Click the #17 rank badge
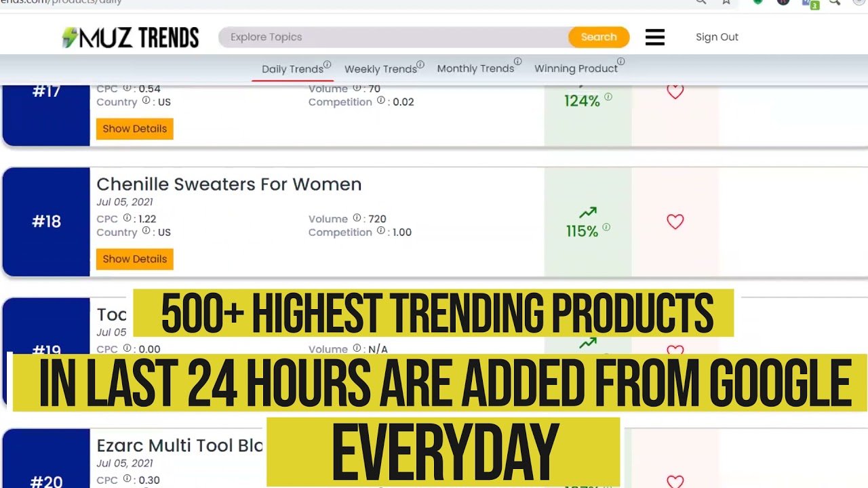Image resolution: width=868 pixels, height=488 pixels. tap(46, 91)
